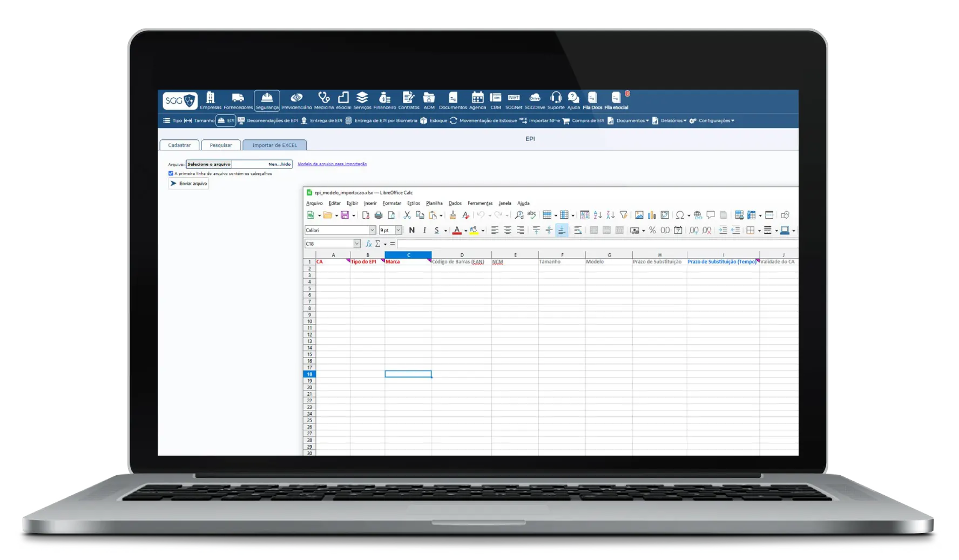The image size is (959, 560).
Task: Open the 9 pt font size dropdown
Action: [x=398, y=230]
